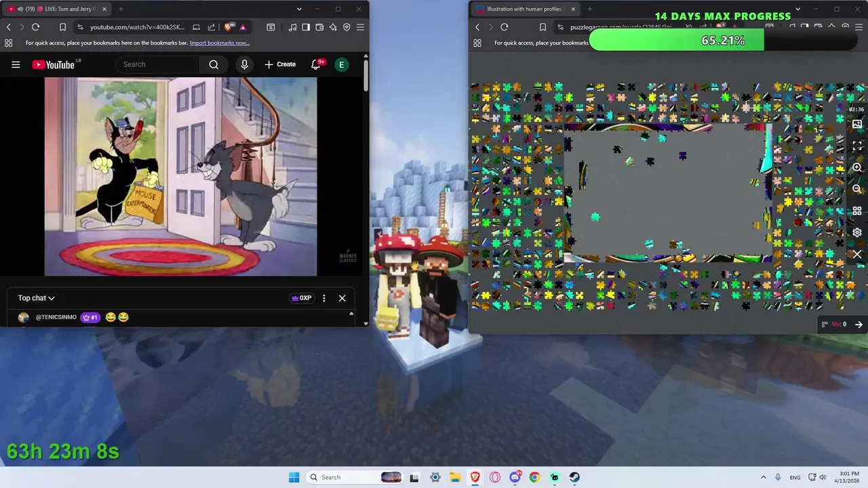This screenshot has height=488, width=868.
Task: Open Windows Start menu
Action: 294,477
